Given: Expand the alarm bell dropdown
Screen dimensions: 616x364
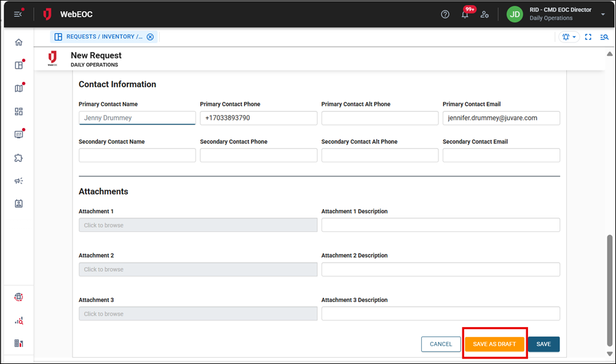Looking at the screenshot, I should [569, 37].
